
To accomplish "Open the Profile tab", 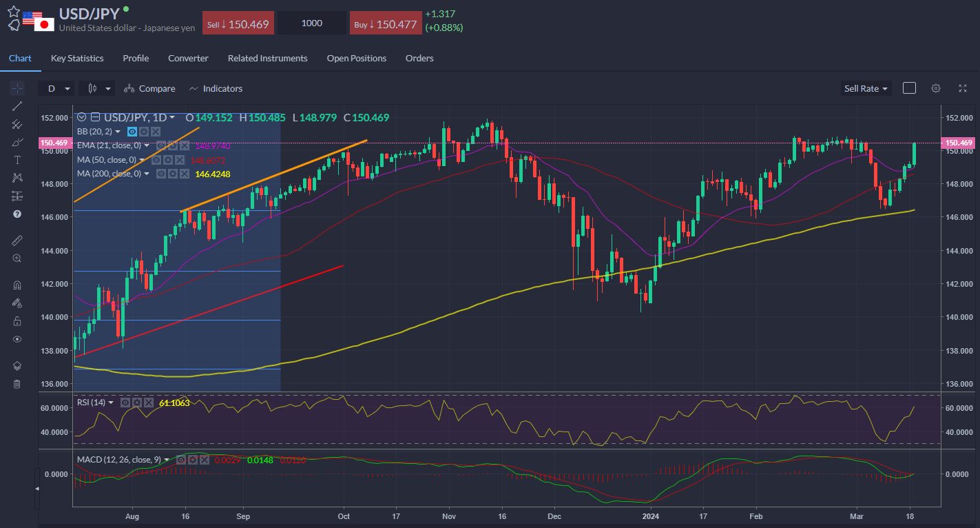I will click(x=136, y=59).
